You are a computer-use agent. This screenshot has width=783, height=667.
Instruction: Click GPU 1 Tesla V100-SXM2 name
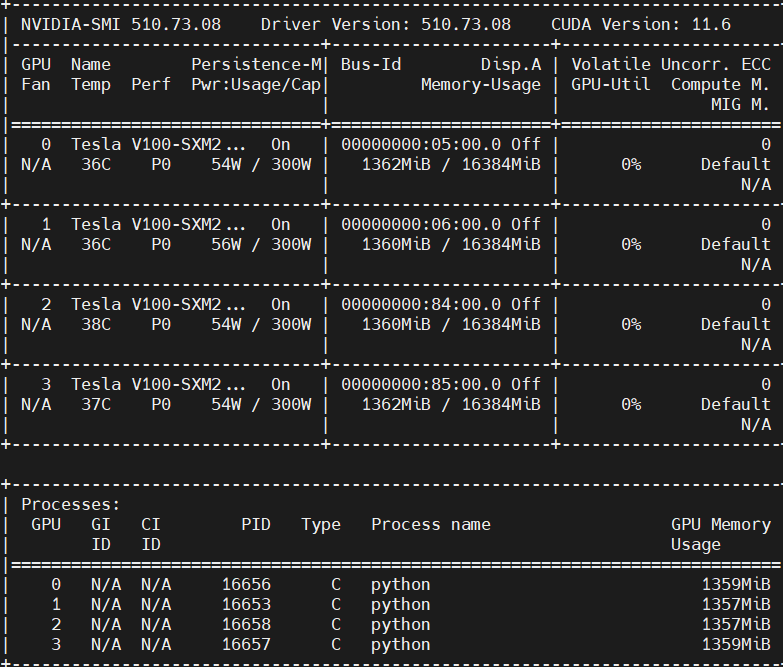pyautogui.click(x=158, y=225)
